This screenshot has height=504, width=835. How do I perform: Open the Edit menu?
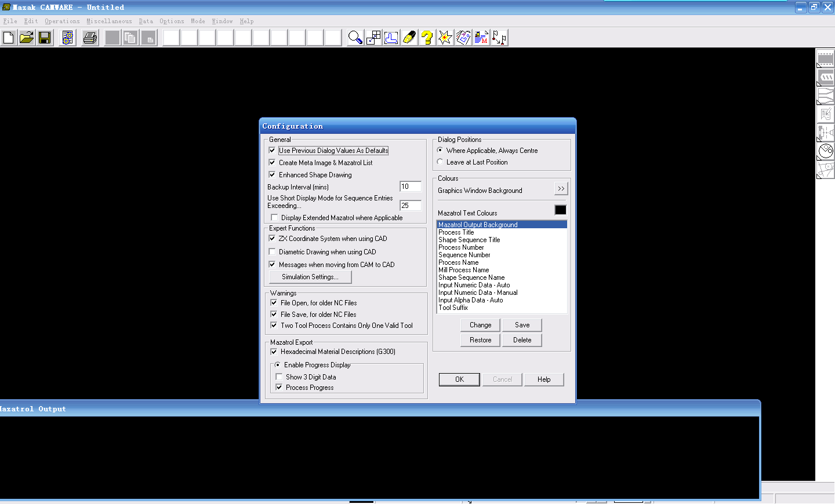tap(31, 21)
